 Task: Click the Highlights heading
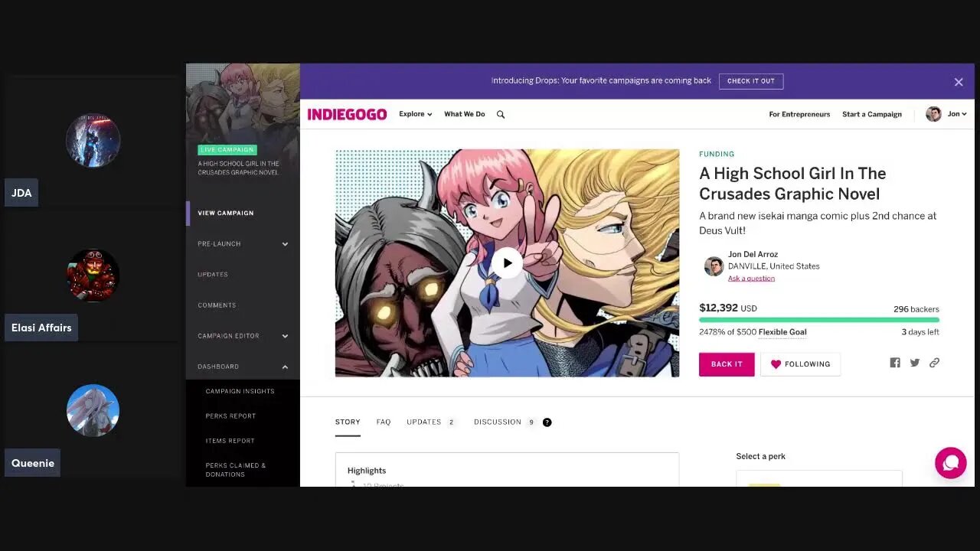click(x=367, y=471)
